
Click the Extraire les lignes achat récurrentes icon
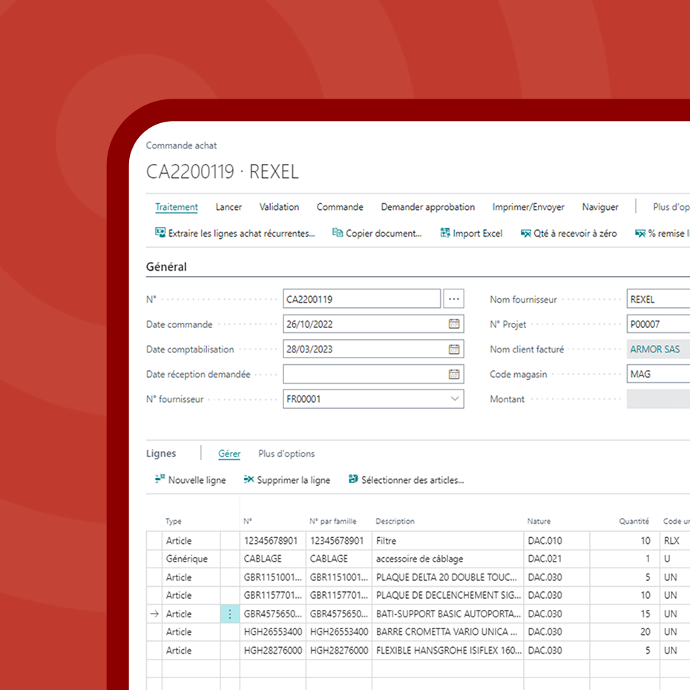pyautogui.click(x=160, y=233)
